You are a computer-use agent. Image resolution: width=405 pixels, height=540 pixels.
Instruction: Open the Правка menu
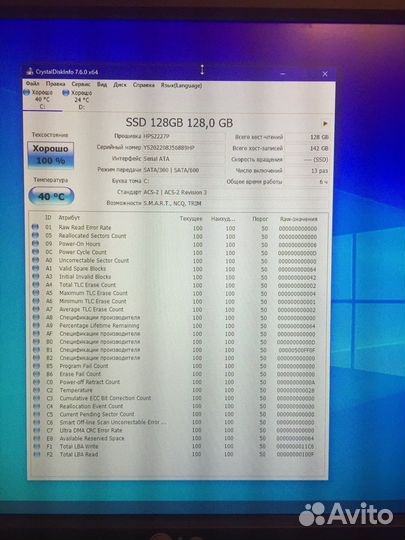pos(55,84)
